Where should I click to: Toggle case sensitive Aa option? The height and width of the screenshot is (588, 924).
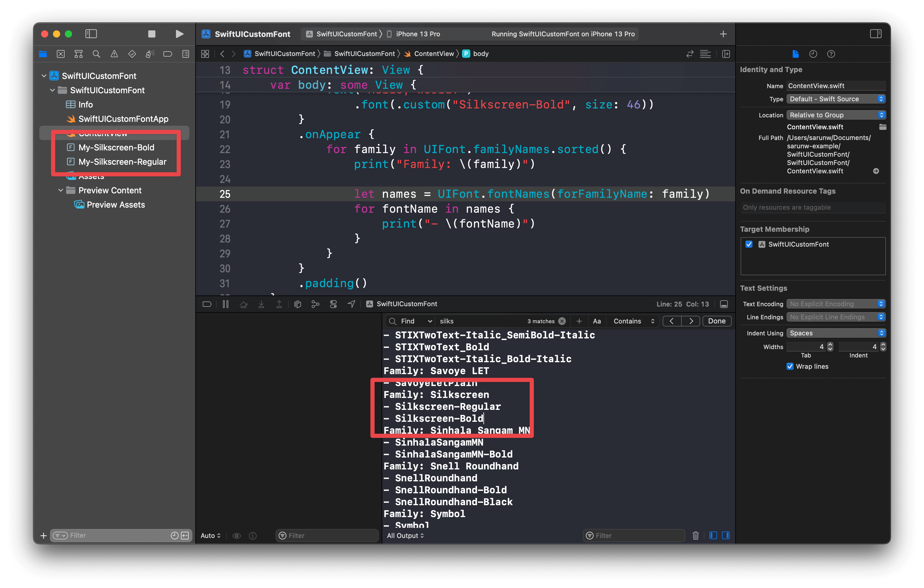pyautogui.click(x=597, y=321)
